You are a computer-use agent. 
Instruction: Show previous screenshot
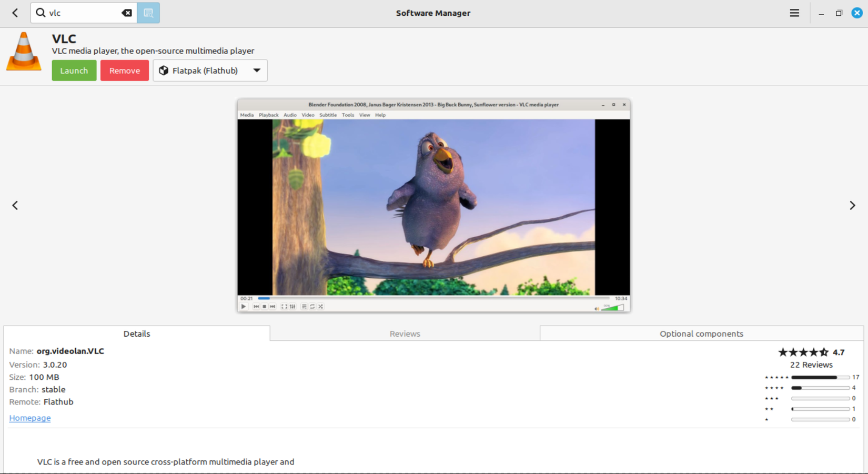(x=15, y=205)
